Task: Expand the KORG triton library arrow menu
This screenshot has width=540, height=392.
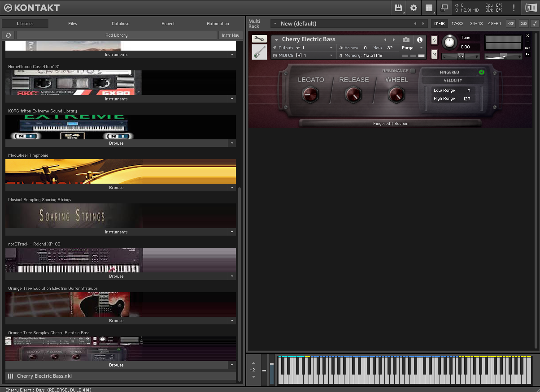Action: (x=232, y=143)
